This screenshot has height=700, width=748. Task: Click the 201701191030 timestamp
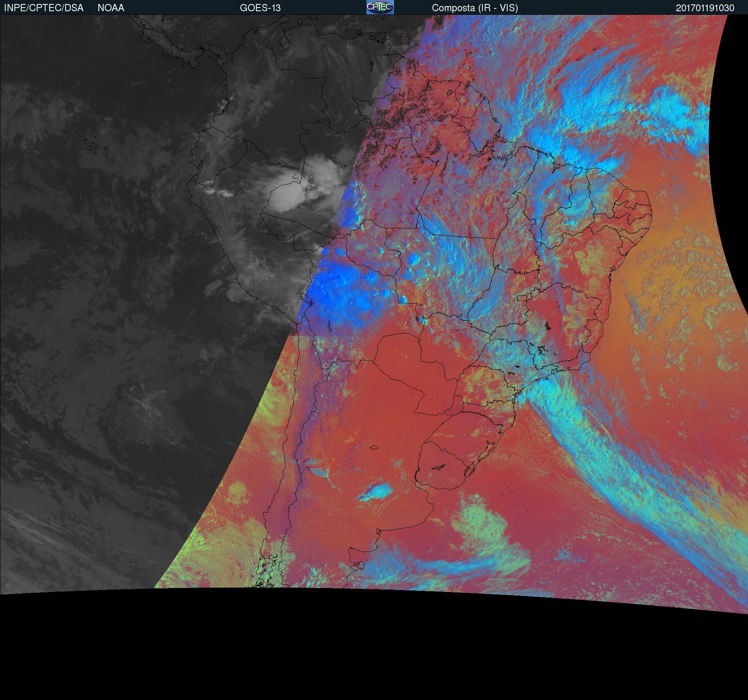point(705,8)
